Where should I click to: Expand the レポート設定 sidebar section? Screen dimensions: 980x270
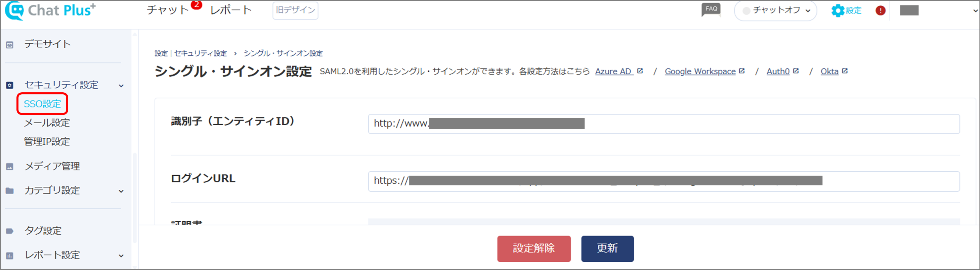[121, 256]
